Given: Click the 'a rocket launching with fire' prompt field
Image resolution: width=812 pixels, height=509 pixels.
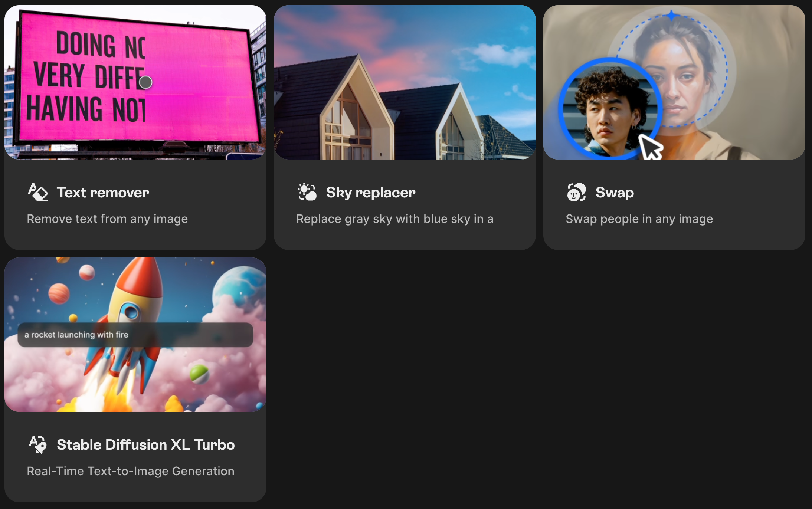Looking at the screenshot, I should (135, 335).
